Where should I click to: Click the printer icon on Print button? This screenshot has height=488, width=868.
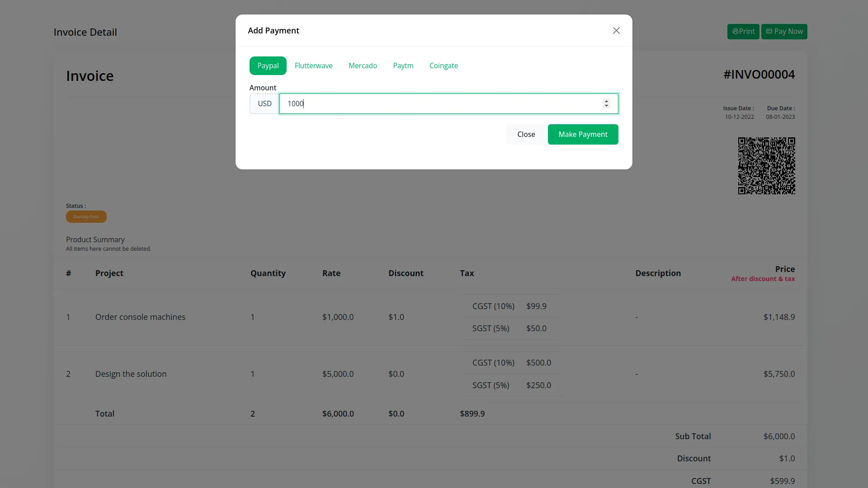735,31
